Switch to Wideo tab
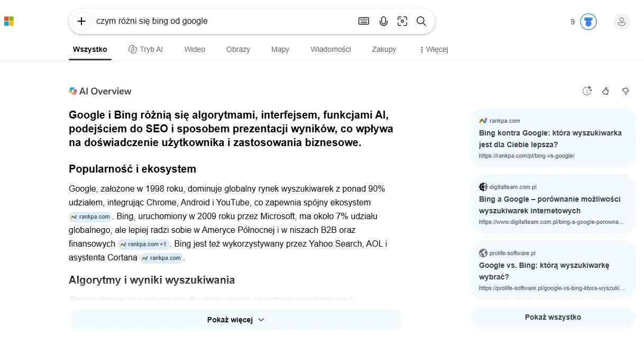This screenshot has width=644, height=343. [x=195, y=49]
